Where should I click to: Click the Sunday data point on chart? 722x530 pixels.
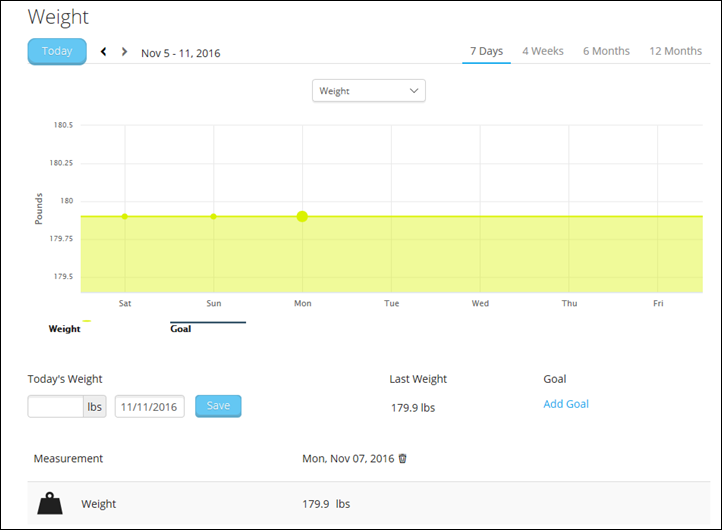[213, 216]
